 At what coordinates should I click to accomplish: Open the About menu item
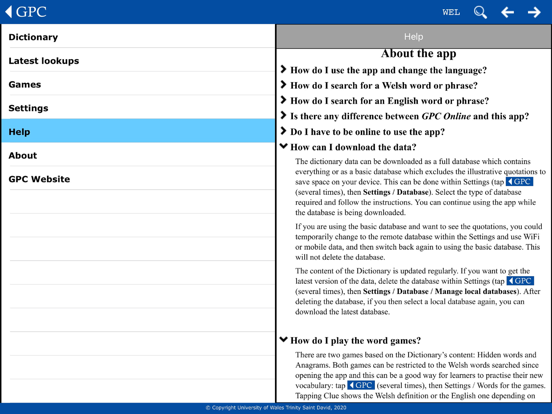point(138,155)
